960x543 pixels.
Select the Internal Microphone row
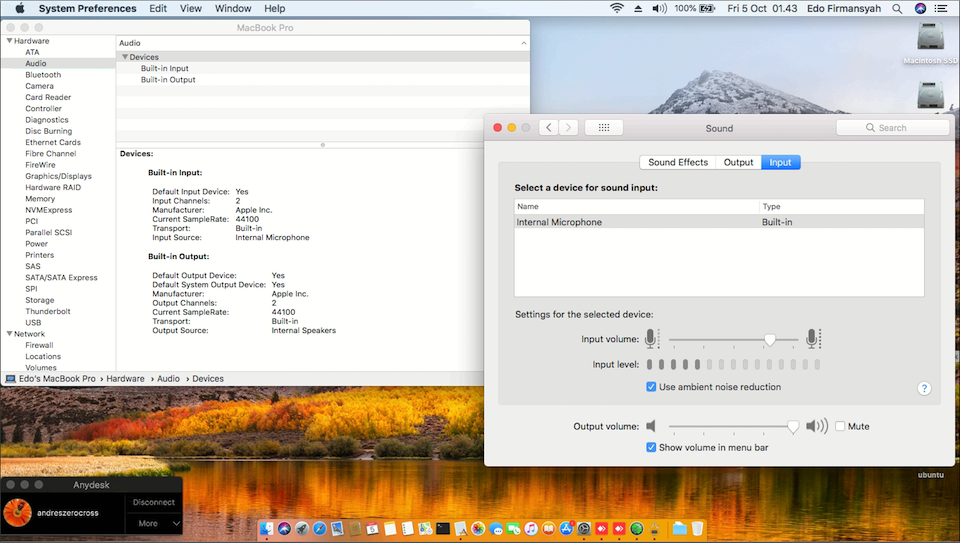(x=719, y=222)
